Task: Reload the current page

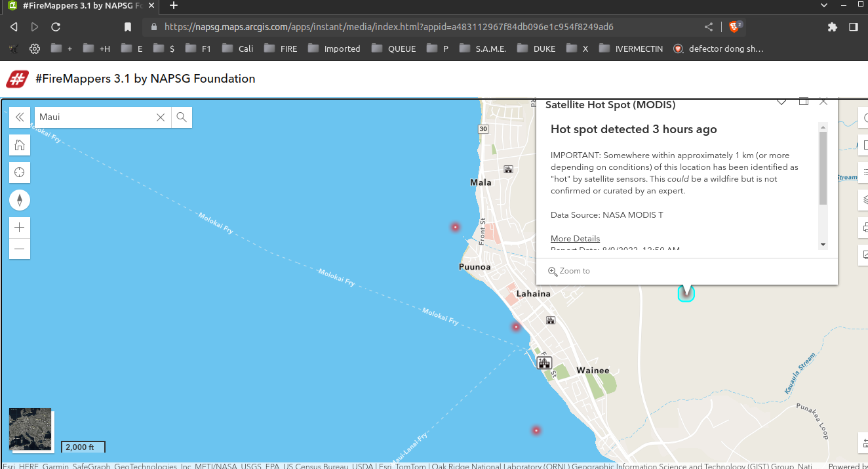Action: pos(56,27)
